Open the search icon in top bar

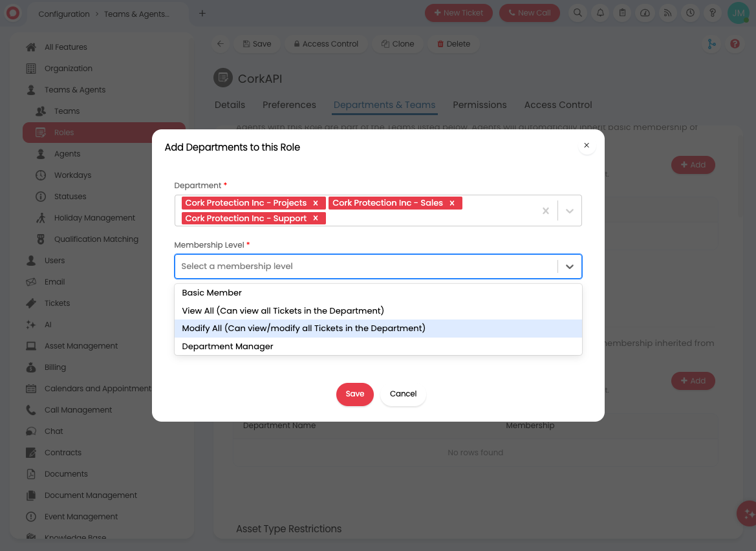pos(578,13)
